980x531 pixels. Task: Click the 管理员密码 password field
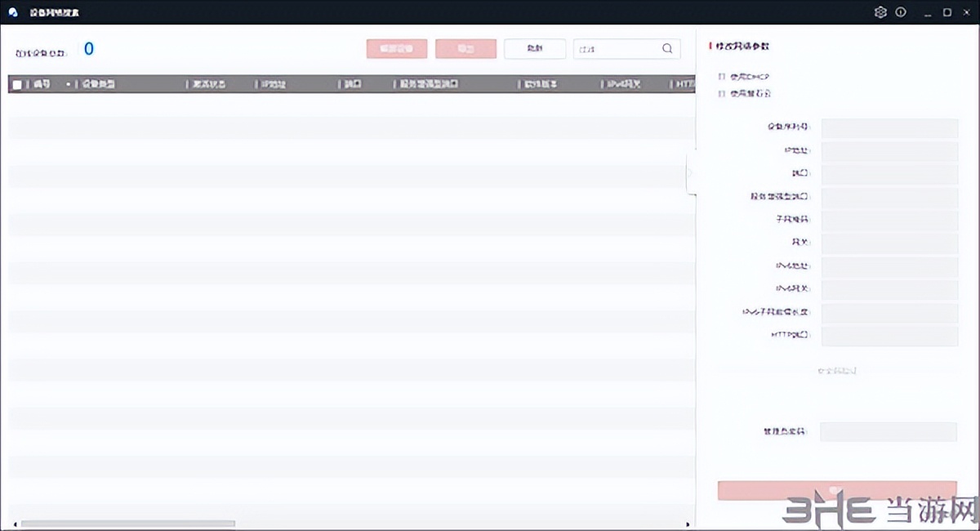pyautogui.click(x=888, y=431)
